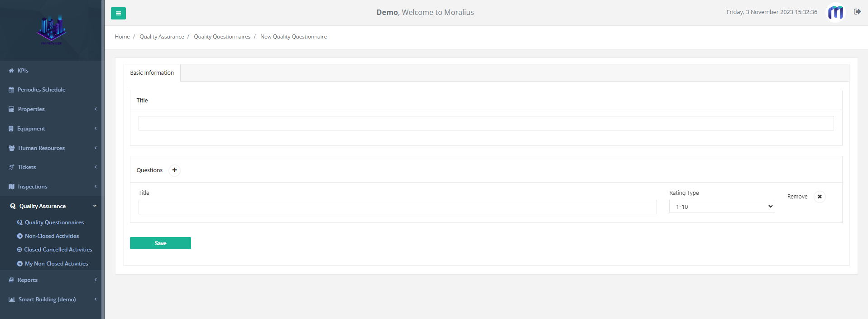Expand the Smart Building (demo) chevron
This screenshot has height=319, width=868.
point(96,299)
